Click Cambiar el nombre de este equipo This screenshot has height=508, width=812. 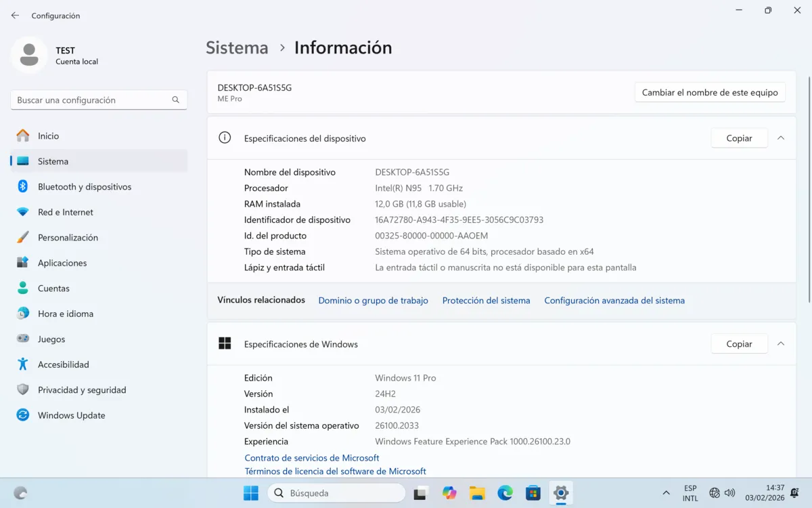709,93
